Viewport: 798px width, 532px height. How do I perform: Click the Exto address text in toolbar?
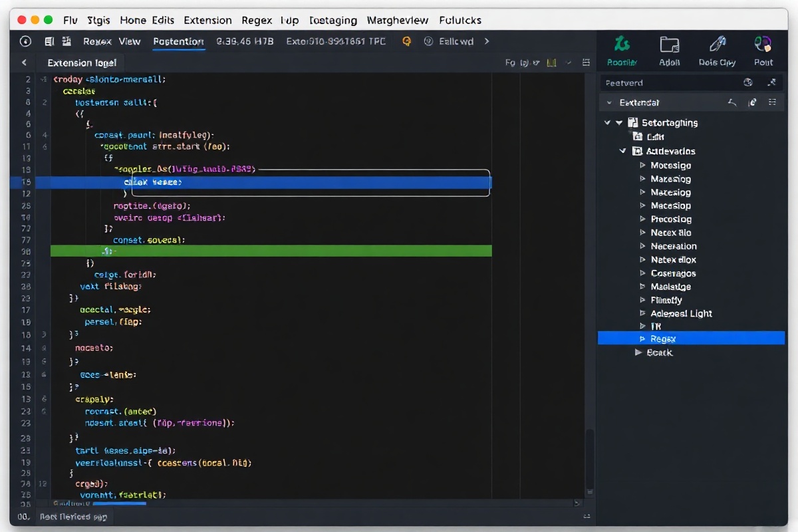[x=335, y=41]
